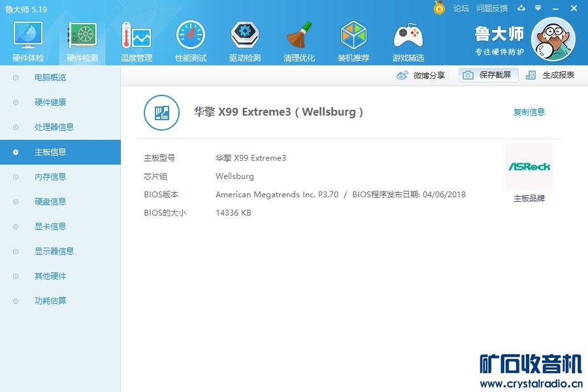This screenshot has width=588, height=392.
Task: Select 硬盘信息 in sidebar
Action: 60,201
